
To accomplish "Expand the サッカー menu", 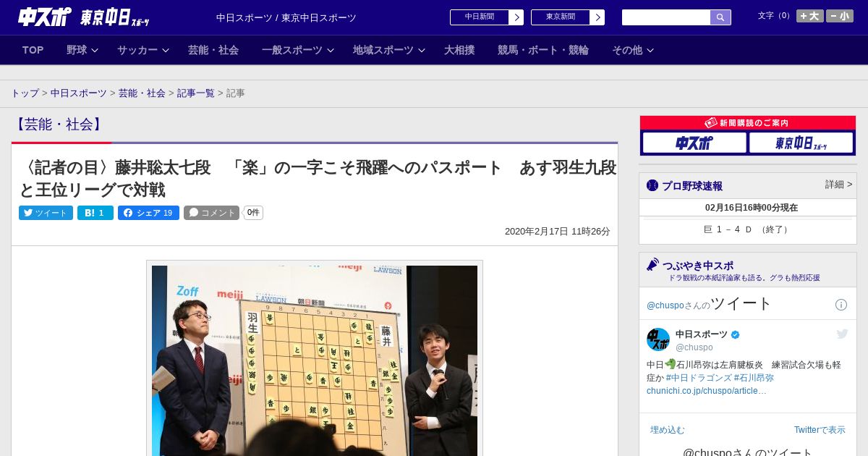I will 143,50.
